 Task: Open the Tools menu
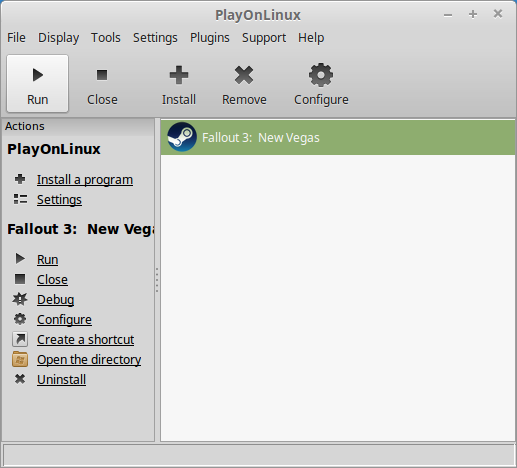pyautogui.click(x=106, y=38)
